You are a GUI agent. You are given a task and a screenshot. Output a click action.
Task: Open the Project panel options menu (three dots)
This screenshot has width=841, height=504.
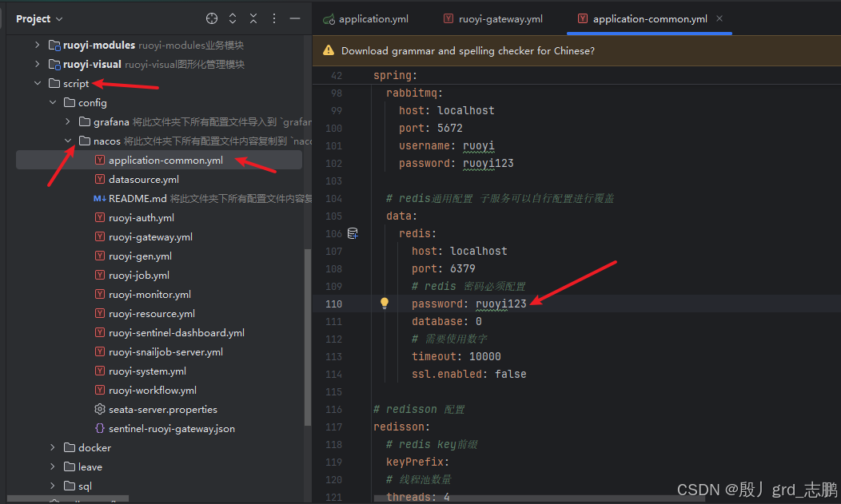274,18
